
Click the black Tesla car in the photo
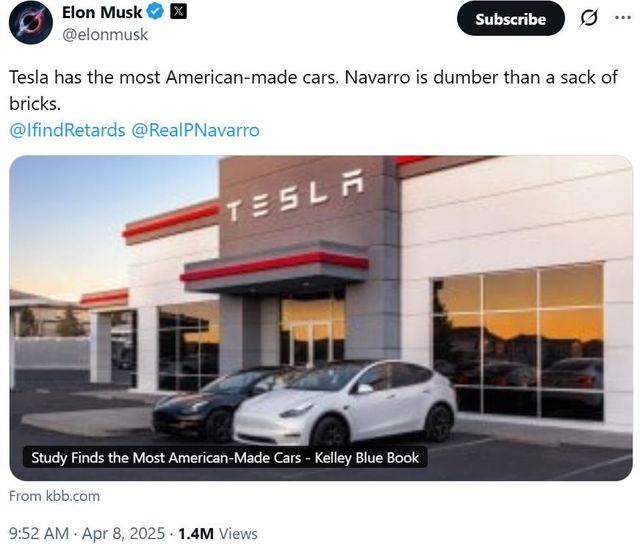(205, 402)
